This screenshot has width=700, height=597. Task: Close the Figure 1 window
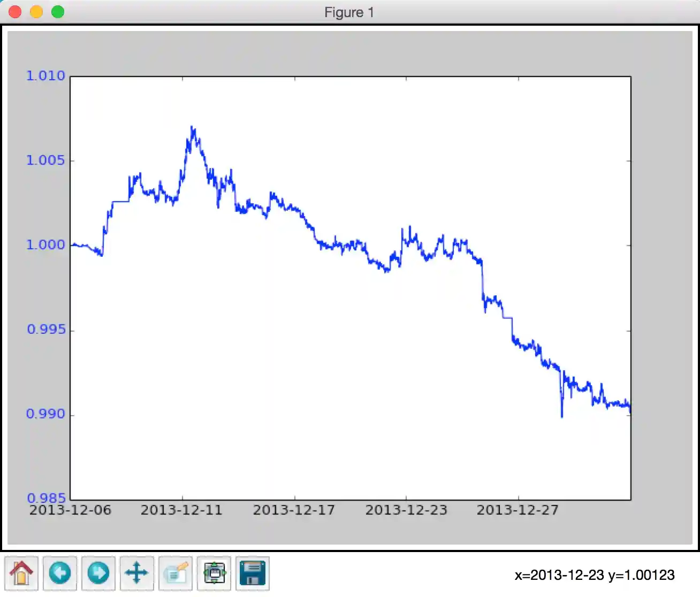point(15,12)
